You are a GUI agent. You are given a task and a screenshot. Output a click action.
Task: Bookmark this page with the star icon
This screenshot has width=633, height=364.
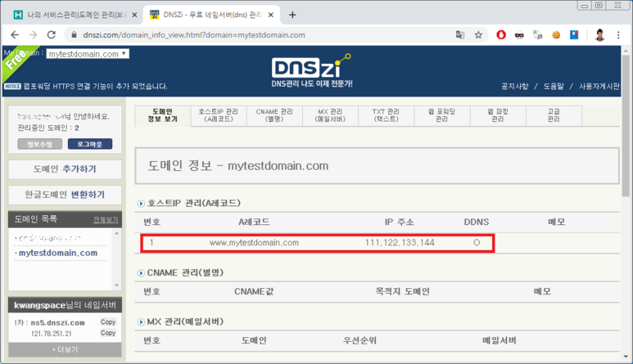[x=478, y=35]
